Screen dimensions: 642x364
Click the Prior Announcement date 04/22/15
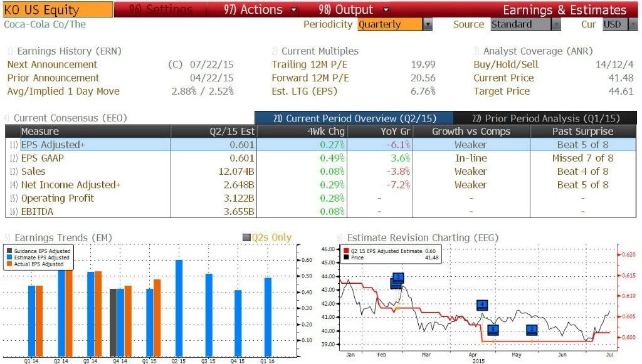pos(212,78)
